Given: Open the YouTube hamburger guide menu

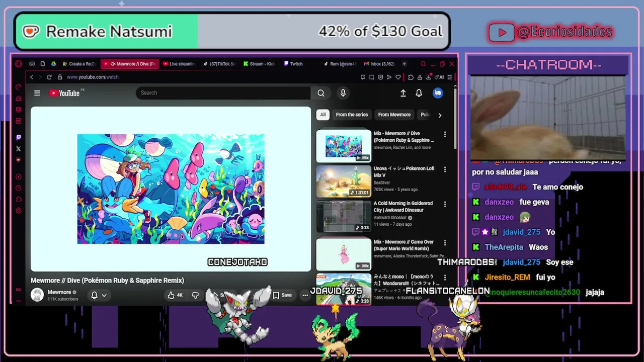Looking at the screenshot, I should click(x=37, y=93).
